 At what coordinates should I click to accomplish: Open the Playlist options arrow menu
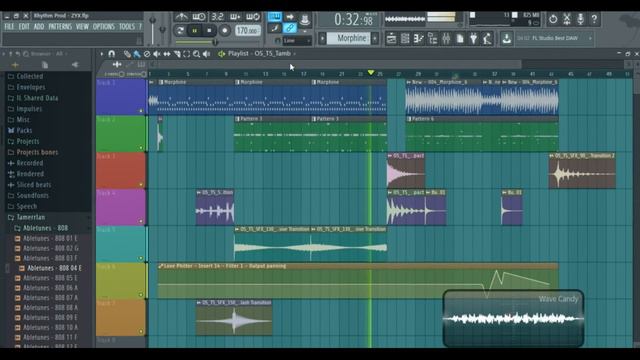[102, 54]
